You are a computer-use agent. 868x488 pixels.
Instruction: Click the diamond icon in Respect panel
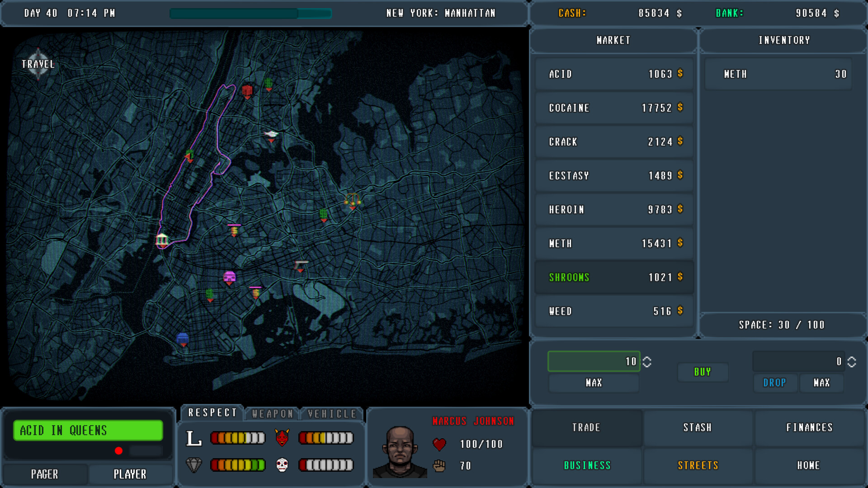click(x=194, y=465)
